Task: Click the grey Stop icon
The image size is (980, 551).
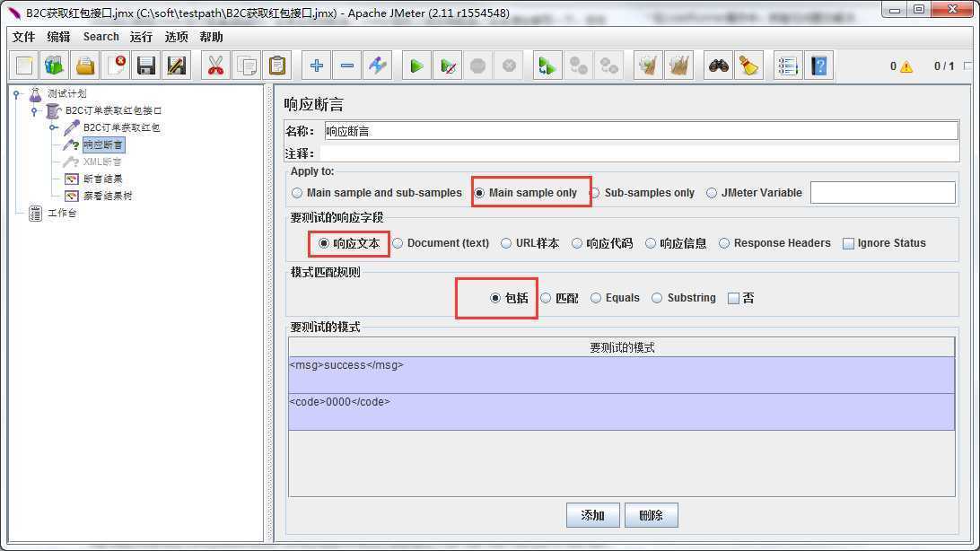Action: [477, 65]
